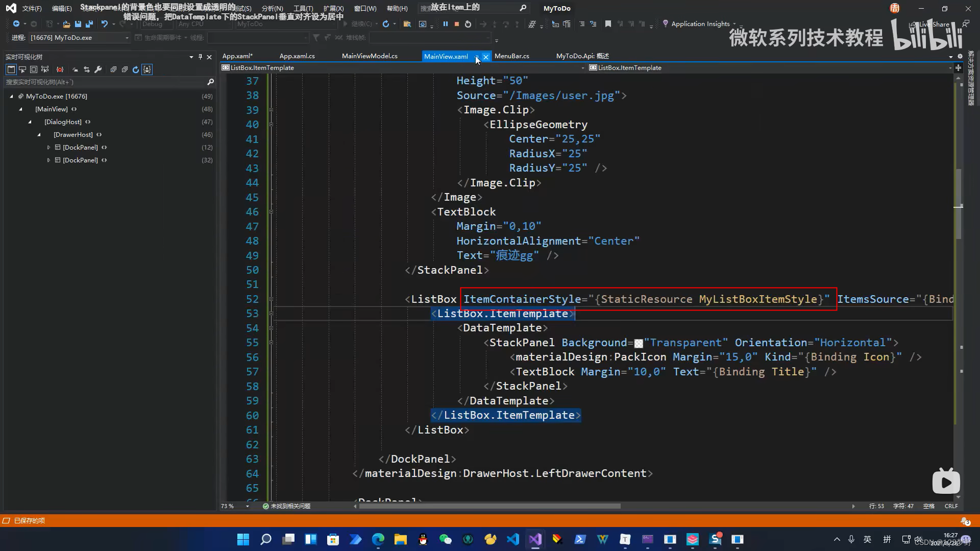The height and width of the screenshot is (551, 980).
Task: Switch to the MainViewModel.cs tab
Action: point(370,56)
